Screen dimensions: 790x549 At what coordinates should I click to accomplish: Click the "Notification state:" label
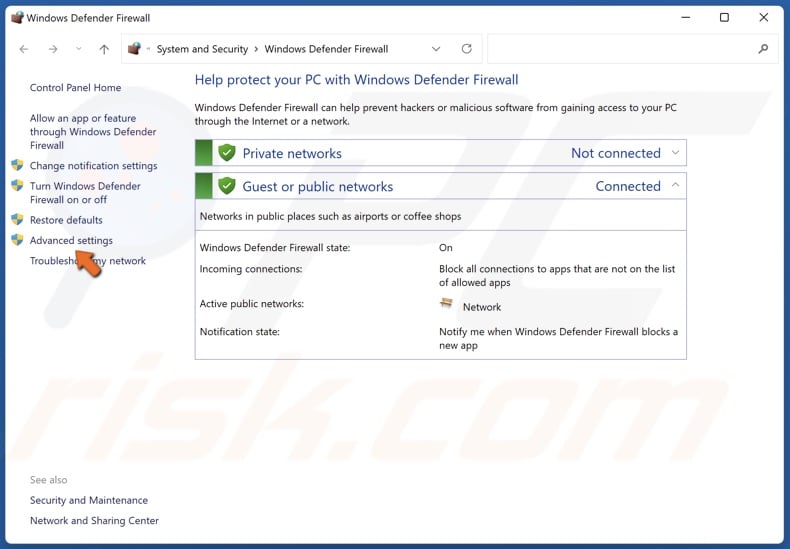[239, 332]
